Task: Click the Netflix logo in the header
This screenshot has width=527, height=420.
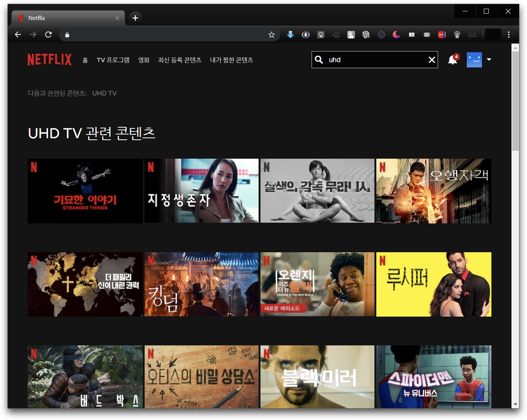Action: pos(50,59)
